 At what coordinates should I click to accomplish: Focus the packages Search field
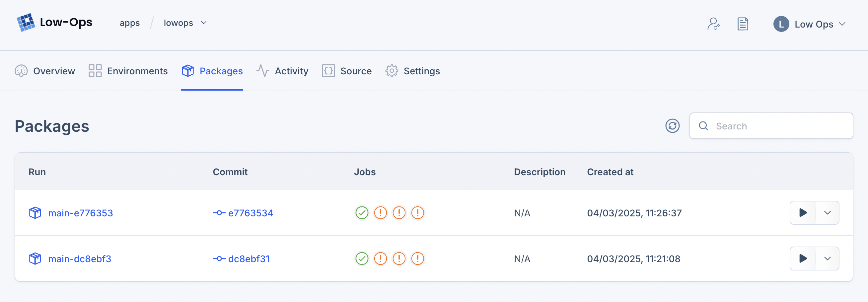pos(775,126)
